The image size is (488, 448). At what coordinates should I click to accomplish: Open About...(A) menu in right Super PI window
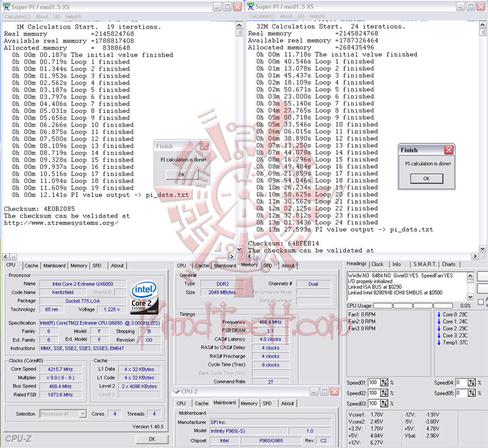tap(292, 16)
